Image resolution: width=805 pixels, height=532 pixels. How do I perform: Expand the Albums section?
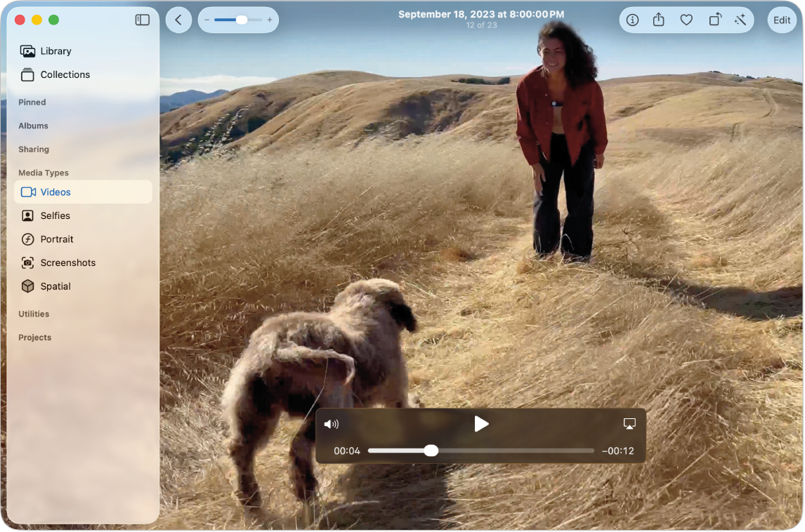click(33, 126)
